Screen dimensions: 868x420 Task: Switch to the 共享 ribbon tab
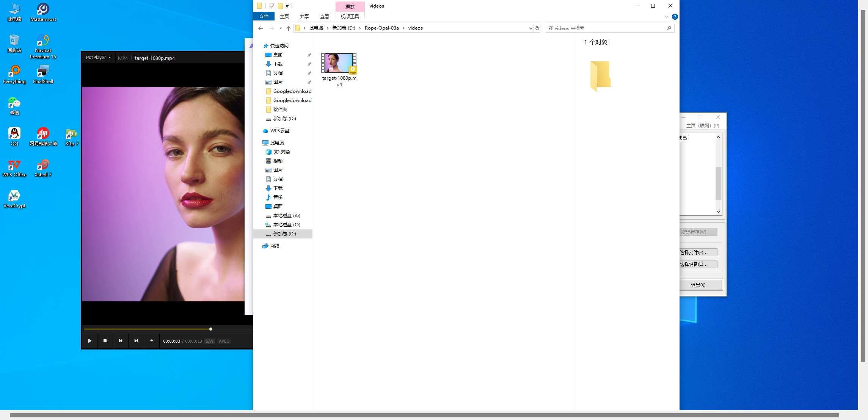(x=304, y=16)
